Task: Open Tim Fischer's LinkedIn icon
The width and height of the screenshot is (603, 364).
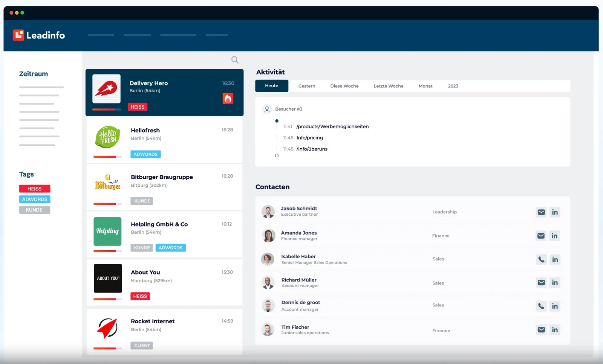Action: click(x=555, y=330)
